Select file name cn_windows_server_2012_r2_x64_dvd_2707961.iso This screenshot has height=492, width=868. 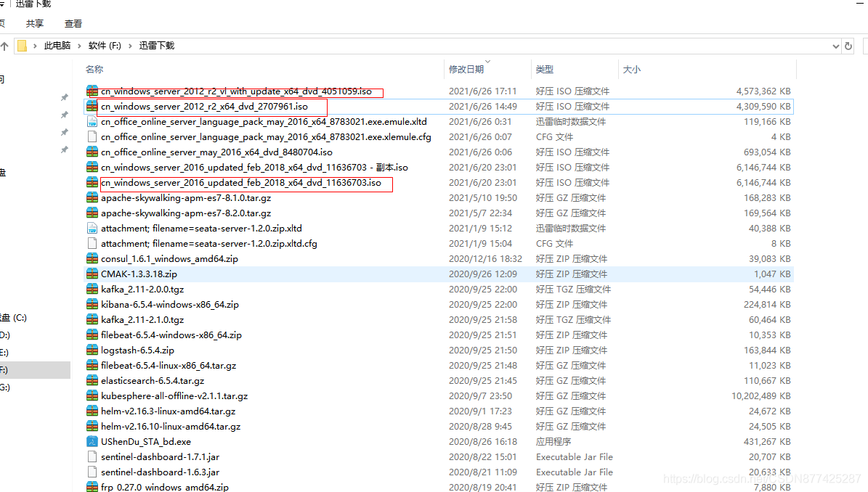[204, 106]
